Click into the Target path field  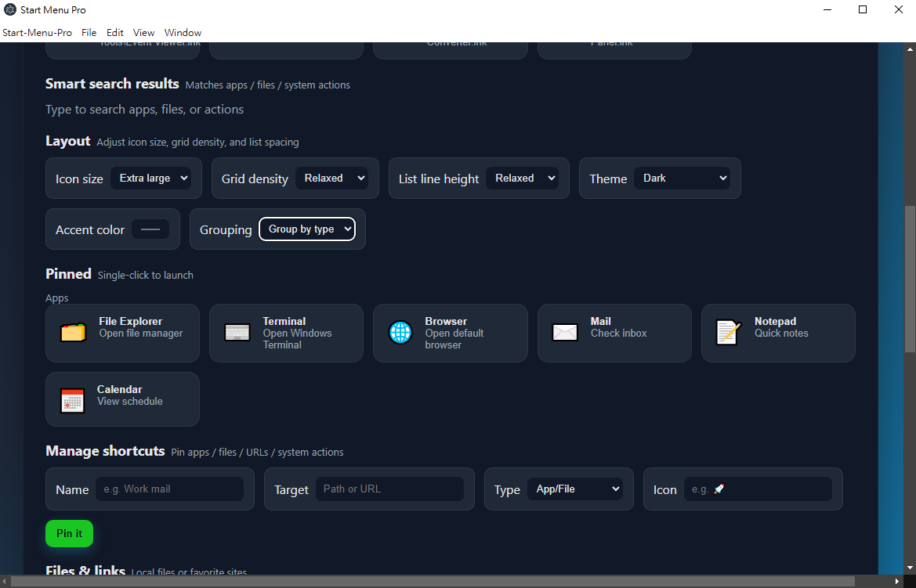click(389, 489)
